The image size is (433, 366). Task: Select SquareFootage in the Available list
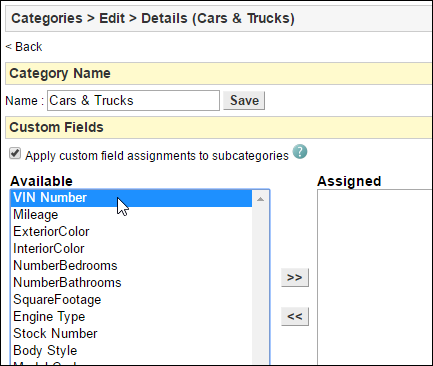pyautogui.click(x=132, y=300)
